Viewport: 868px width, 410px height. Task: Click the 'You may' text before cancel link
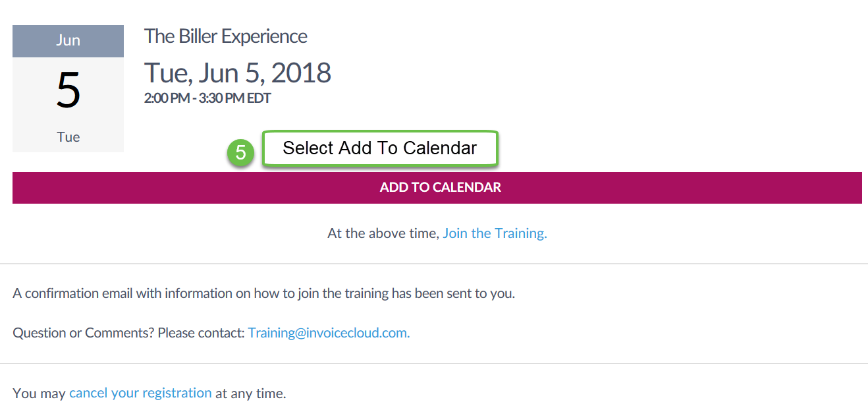coord(40,394)
